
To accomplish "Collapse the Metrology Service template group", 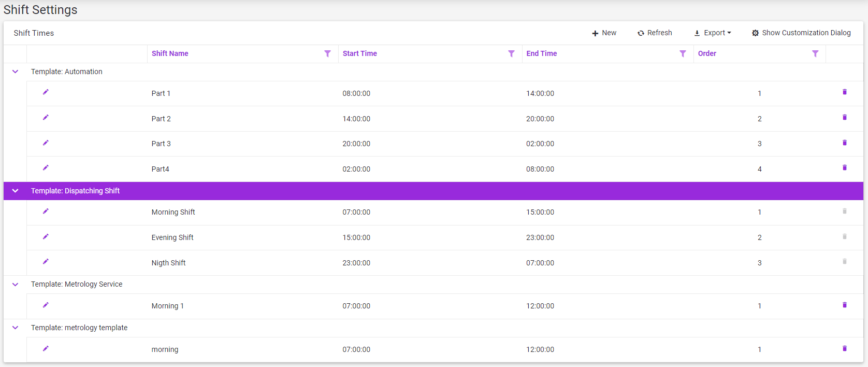I will click(16, 284).
